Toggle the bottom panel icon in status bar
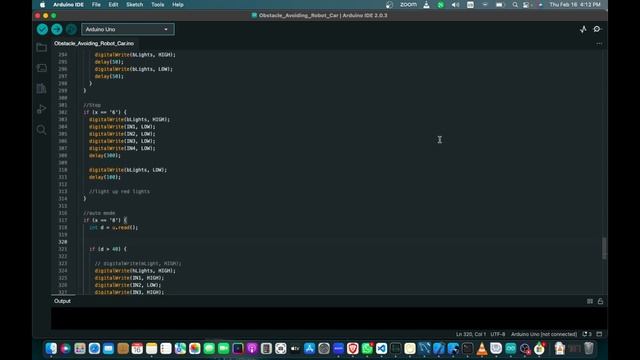The height and width of the screenshot is (360, 640). pos(599,334)
